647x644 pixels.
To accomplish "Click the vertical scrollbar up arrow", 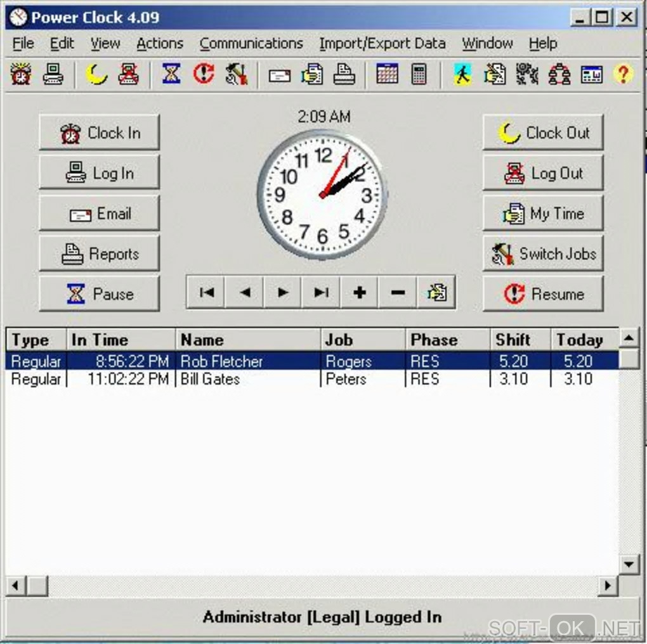I will [629, 339].
